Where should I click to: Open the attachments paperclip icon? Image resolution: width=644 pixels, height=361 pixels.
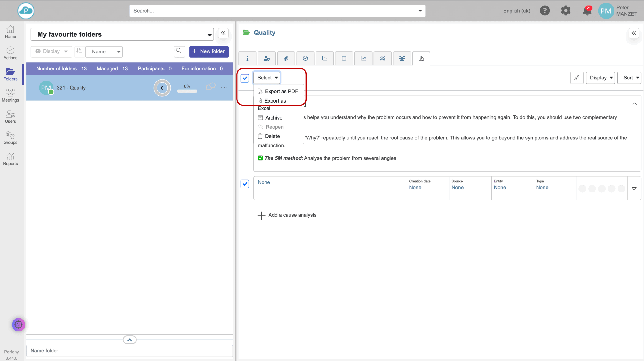[x=286, y=58]
